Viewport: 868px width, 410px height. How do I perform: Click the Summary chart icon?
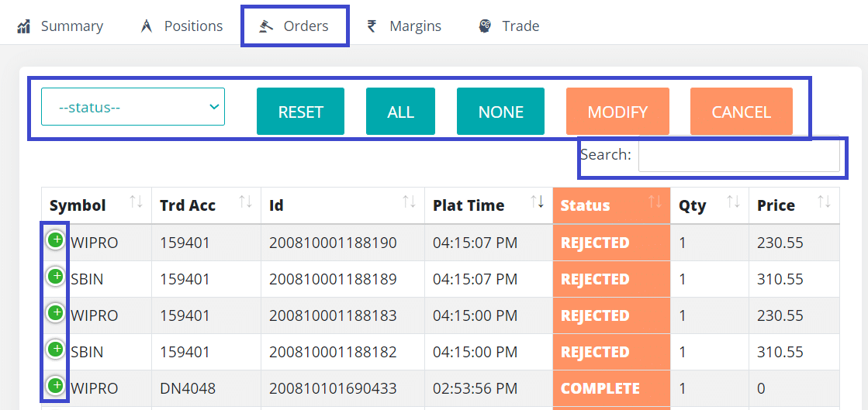tap(23, 26)
